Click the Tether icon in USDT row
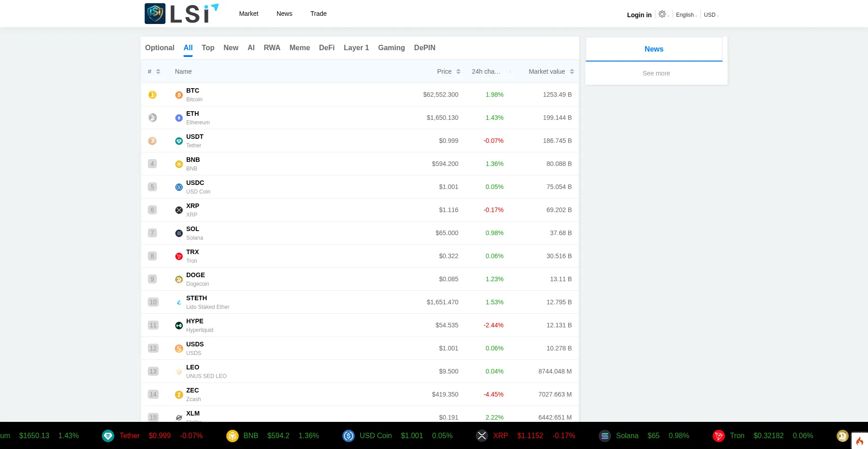This screenshot has height=449, width=868. point(179,141)
